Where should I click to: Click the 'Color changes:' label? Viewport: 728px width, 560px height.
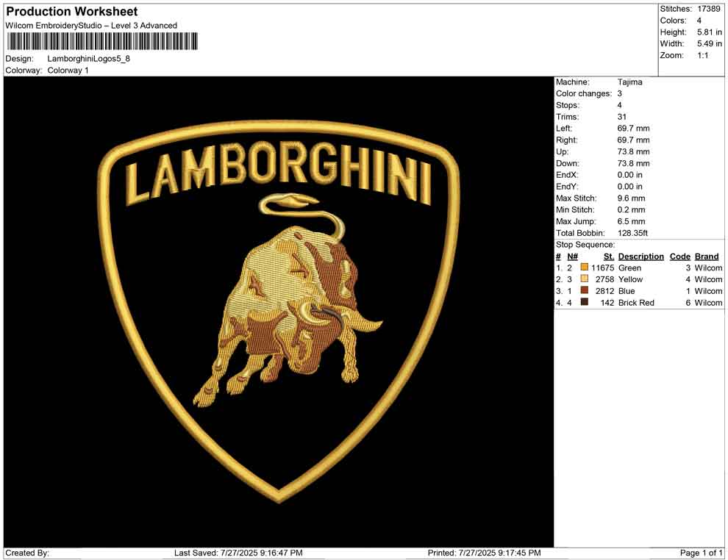click(x=584, y=94)
